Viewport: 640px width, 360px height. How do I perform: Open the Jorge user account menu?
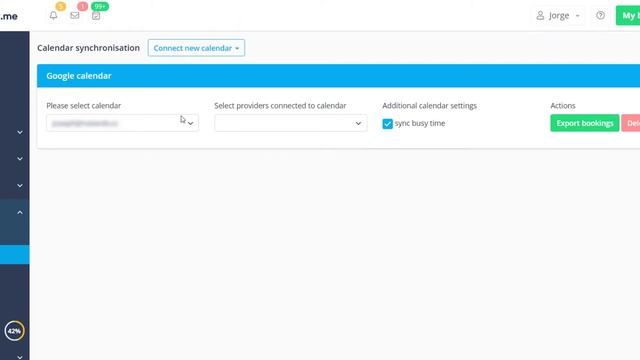point(558,16)
